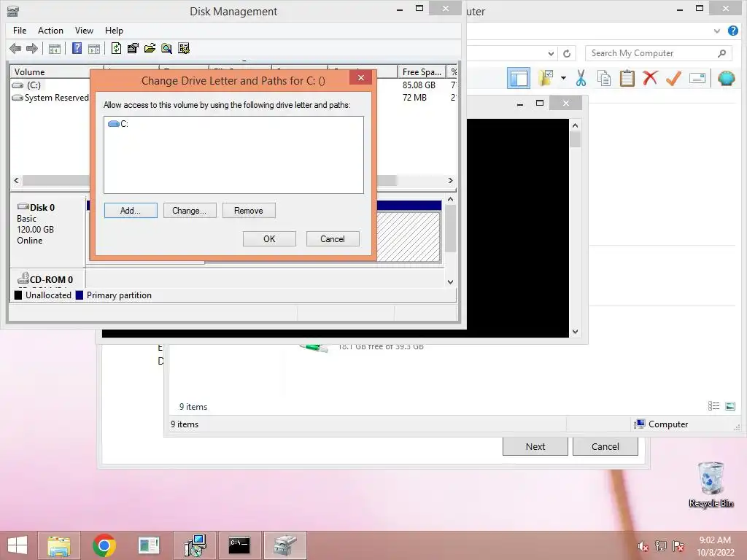Click the Forward arrow in Disk Management toolbar
The height and width of the screenshot is (560, 747).
click(32, 48)
